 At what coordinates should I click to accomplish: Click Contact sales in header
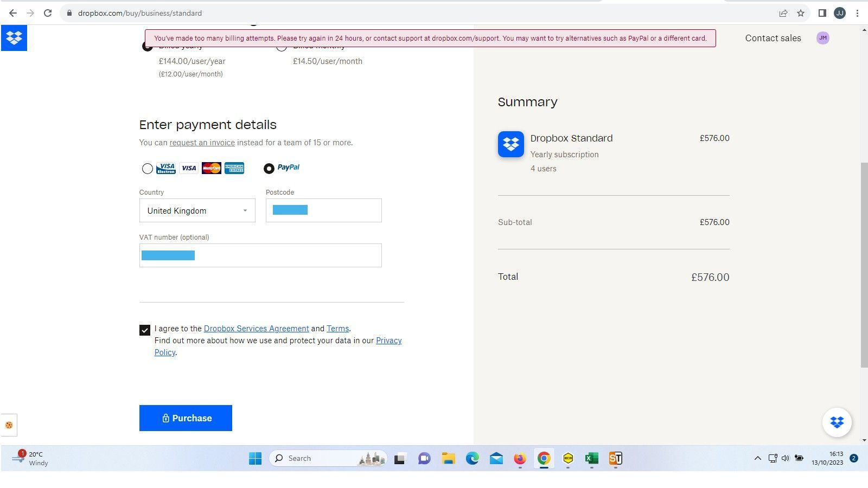click(773, 38)
